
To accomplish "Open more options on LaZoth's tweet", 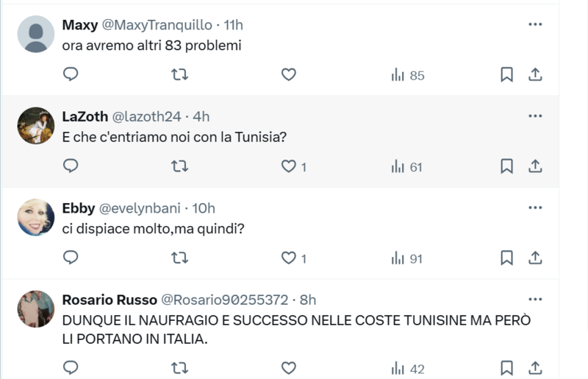I will (535, 116).
